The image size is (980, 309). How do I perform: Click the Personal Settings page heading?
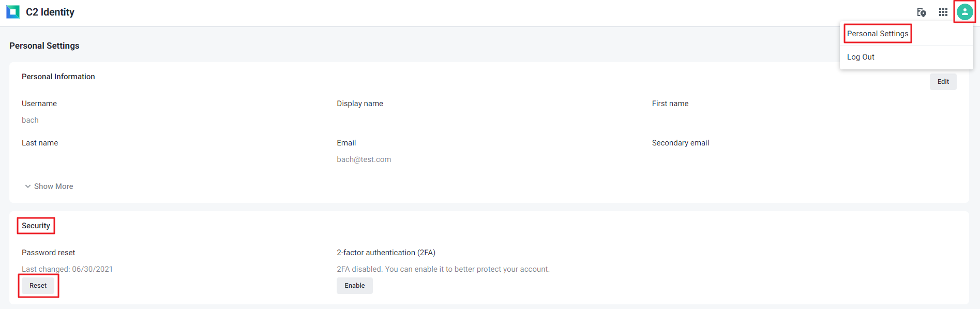click(x=44, y=46)
